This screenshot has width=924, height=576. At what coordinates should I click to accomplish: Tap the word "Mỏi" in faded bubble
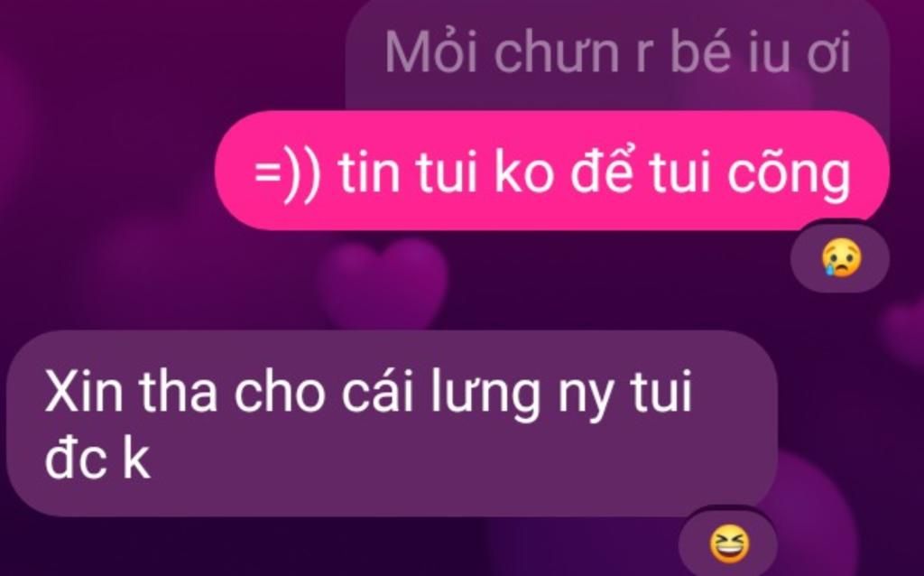pyautogui.click(x=431, y=52)
